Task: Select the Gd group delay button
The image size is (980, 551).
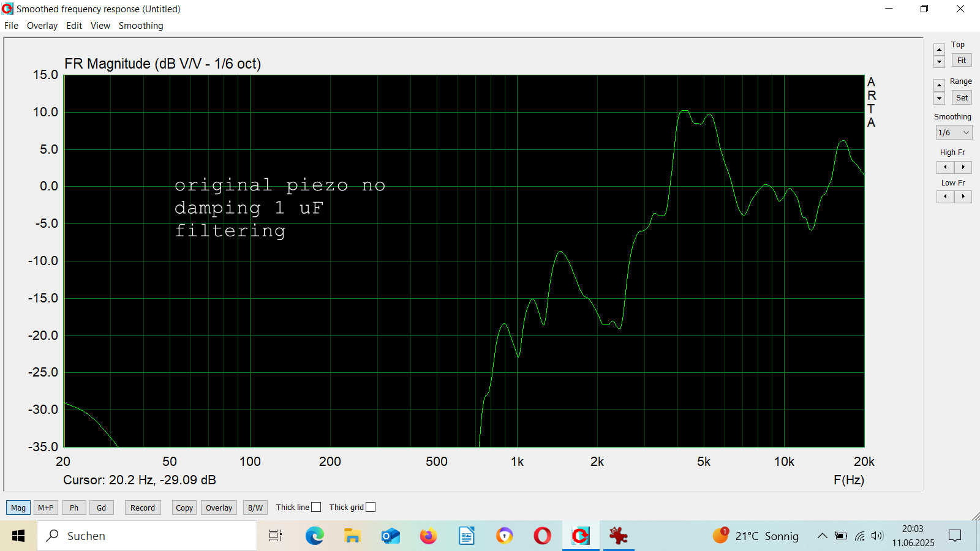Action: 102,508
